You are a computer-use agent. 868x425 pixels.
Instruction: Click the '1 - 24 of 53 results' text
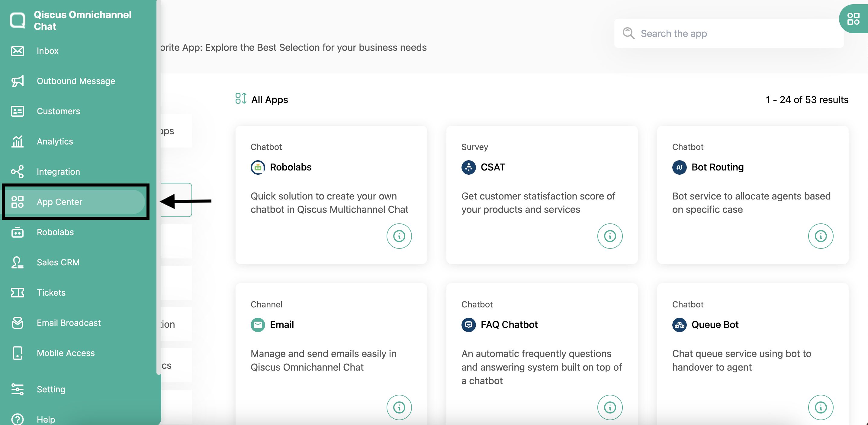point(807,100)
